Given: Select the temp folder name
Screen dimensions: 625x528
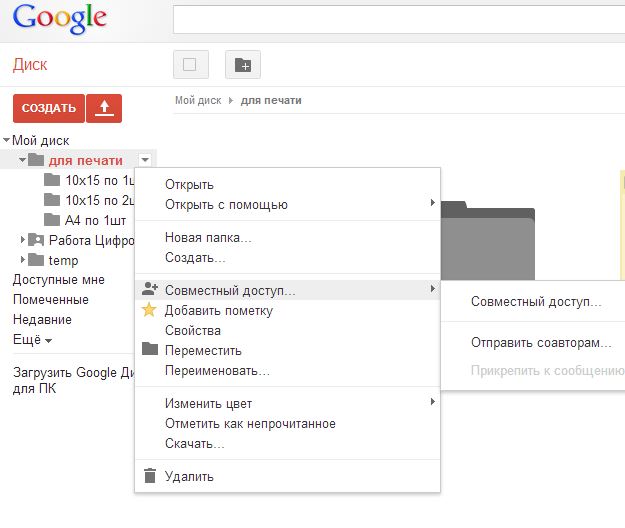Looking at the screenshot, I should pyautogui.click(x=63, y=260).
